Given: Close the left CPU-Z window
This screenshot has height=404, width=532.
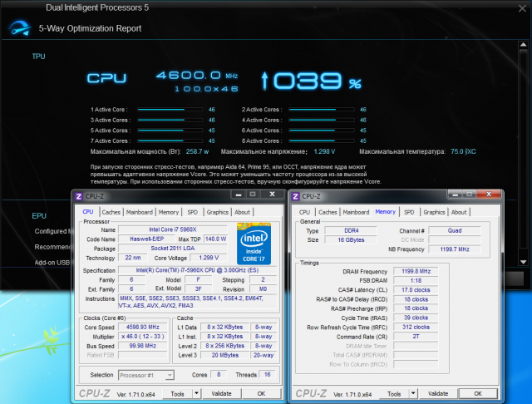Looking at the screenshot, I should [272, 195].
